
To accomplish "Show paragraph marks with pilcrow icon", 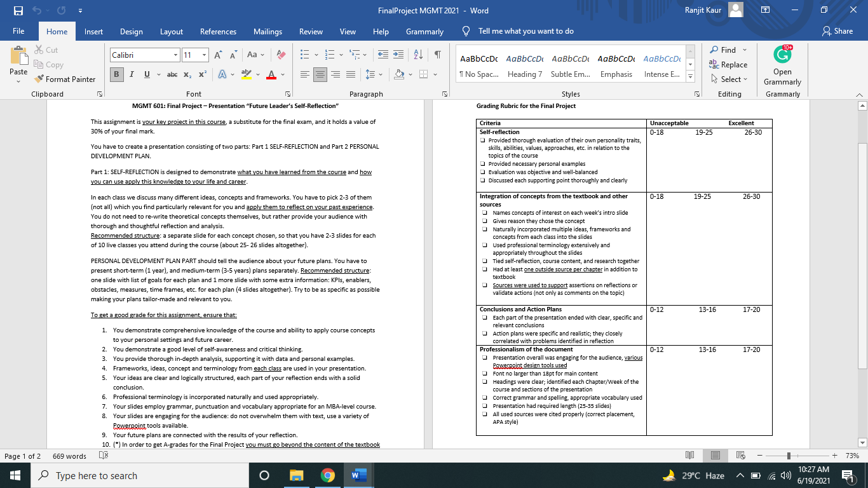I will (437, 55).
